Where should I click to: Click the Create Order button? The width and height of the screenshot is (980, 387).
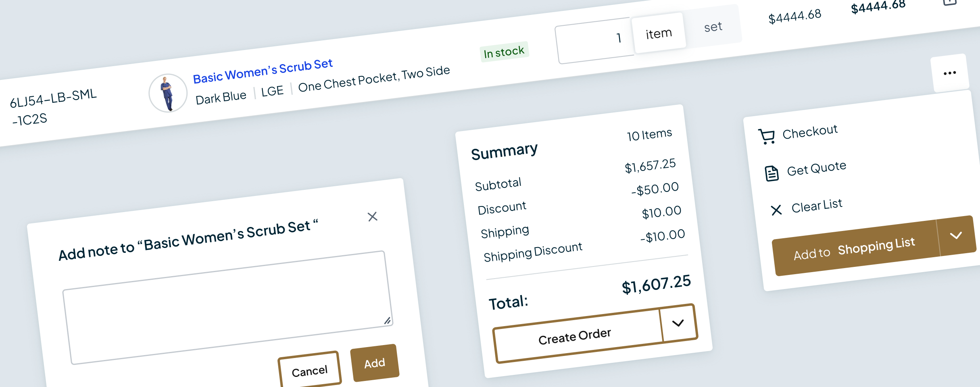(575, 336)
